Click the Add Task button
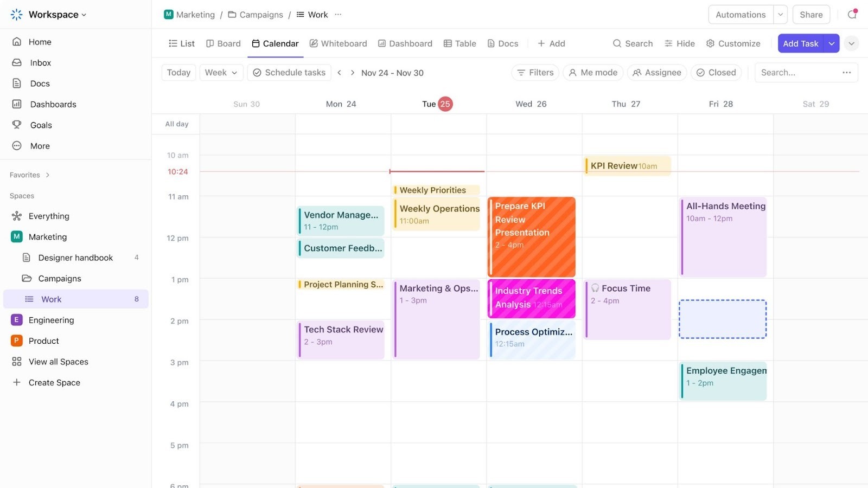Image resolution: width=868 pixels, height=488 pixels. (x=800, y=43)
